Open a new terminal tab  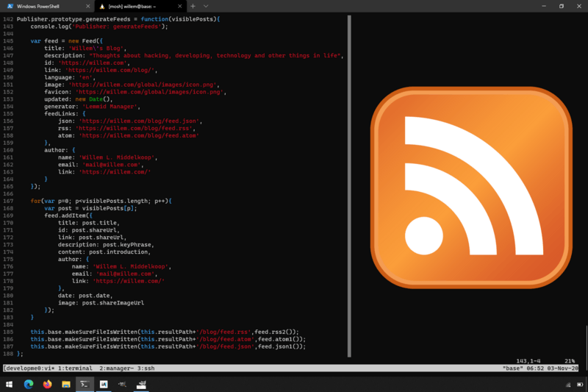click(x=193, y=6)
